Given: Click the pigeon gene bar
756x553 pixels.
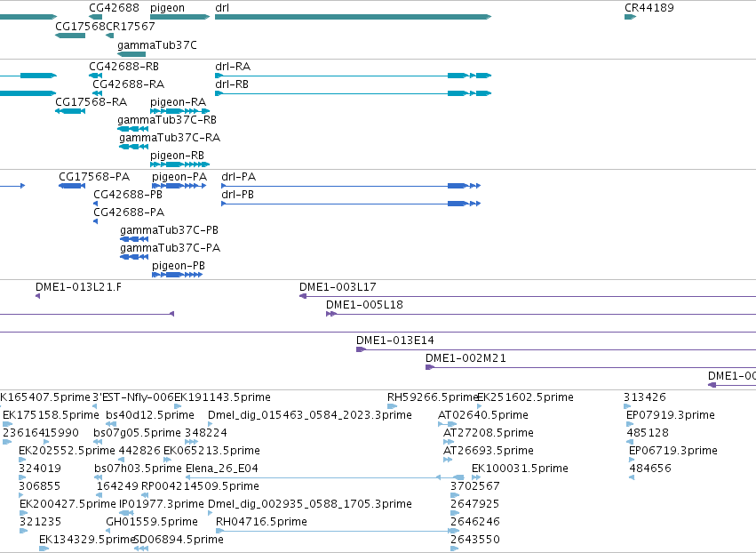Looking at the screenshot, I should 179,17.
